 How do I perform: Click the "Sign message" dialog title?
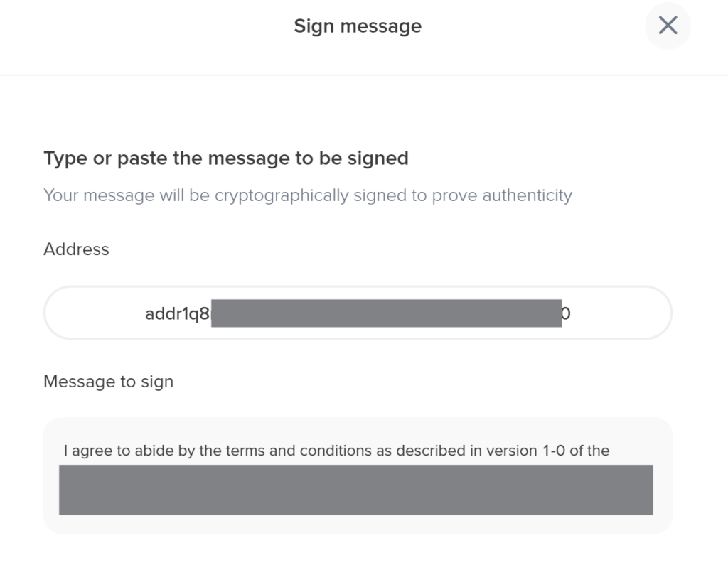tap(358, 26)
